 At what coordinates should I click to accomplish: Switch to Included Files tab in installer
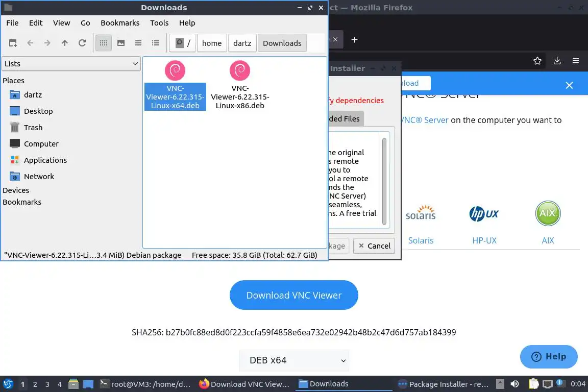(346, 118)
